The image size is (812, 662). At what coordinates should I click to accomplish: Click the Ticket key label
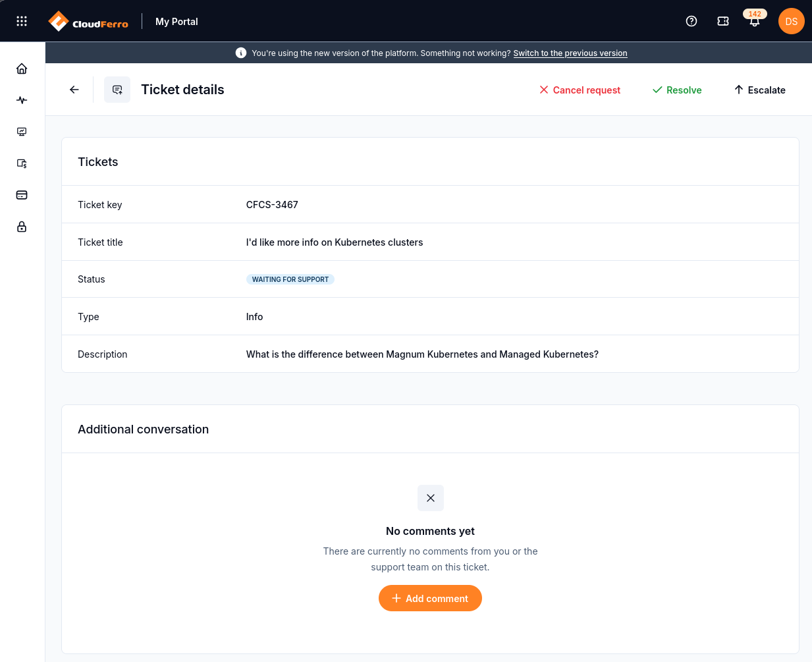100,205
